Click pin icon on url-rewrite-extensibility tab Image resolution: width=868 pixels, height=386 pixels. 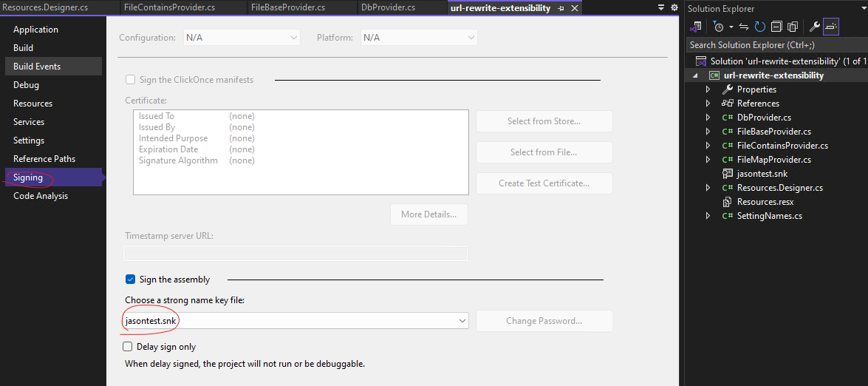[x=561, y=8]
